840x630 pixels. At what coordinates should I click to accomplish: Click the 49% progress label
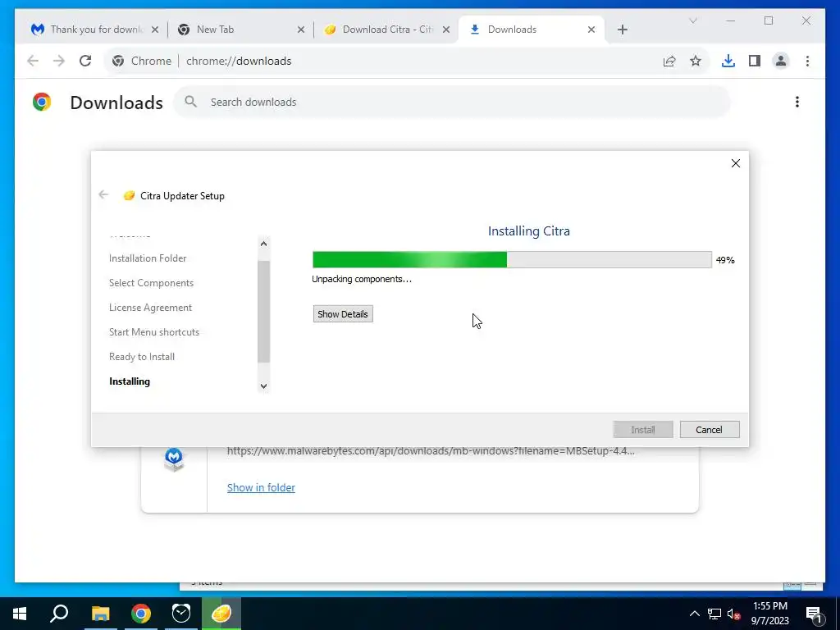pyautogui.click(x=725, y=260)
